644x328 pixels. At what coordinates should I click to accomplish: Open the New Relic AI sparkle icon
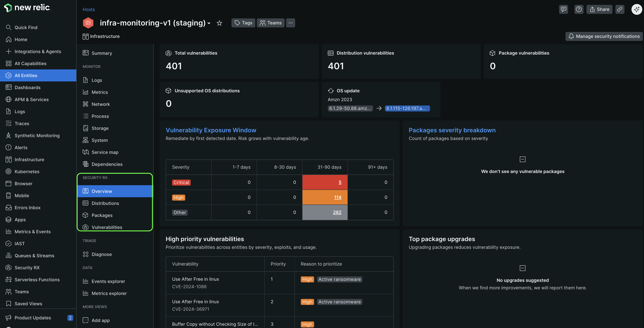(636, 9)
